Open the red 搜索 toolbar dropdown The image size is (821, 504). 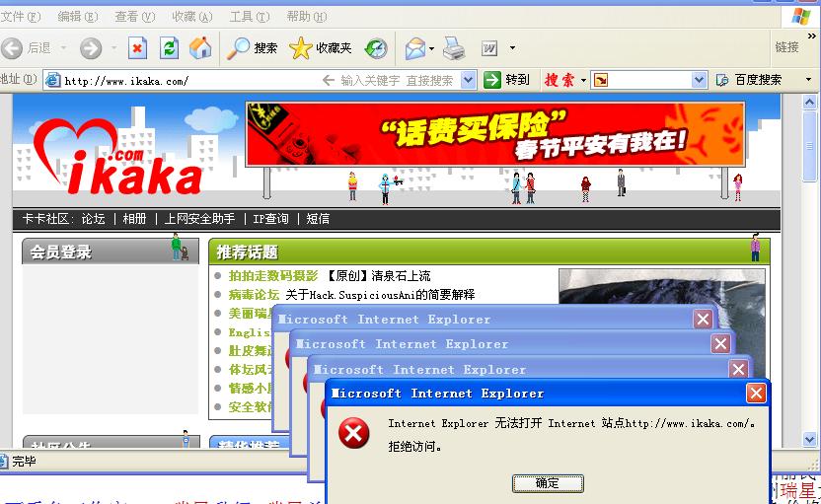tap(583, 80)
